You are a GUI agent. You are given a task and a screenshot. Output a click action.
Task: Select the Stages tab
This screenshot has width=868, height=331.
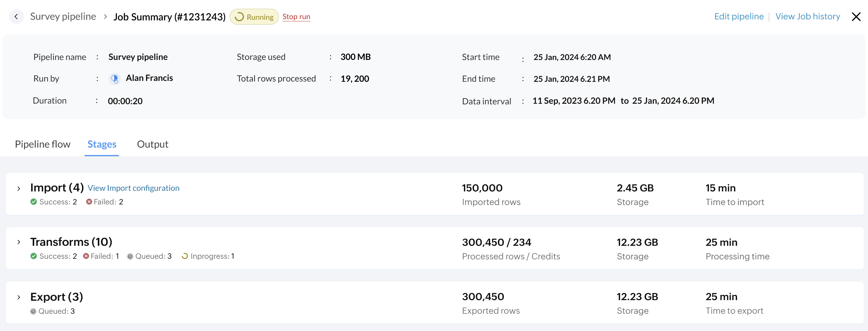pos(102,145)
